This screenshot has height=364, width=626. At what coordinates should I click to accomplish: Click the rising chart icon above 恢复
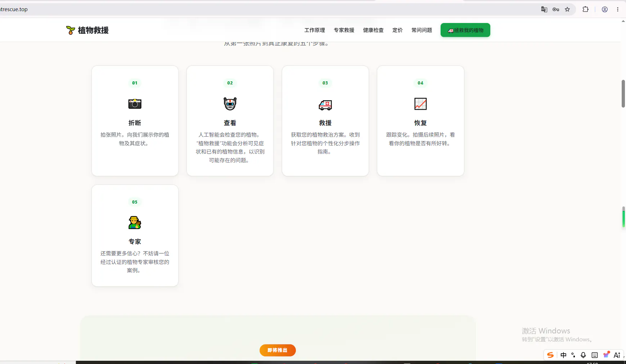tap(420, 104)
